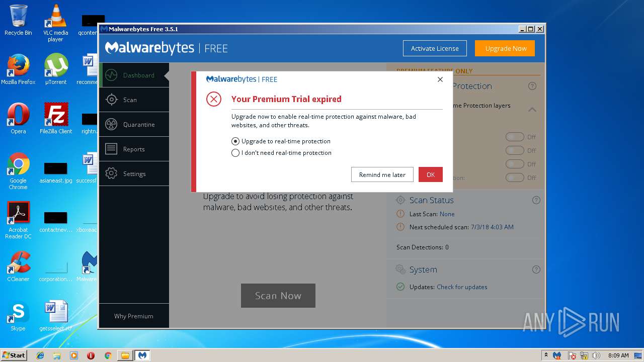The width and height of the screenshot is (644, 362).
Task: Open the Chrome taskbar shortcut
Action: pyautogui.click(x=108, y=355)
